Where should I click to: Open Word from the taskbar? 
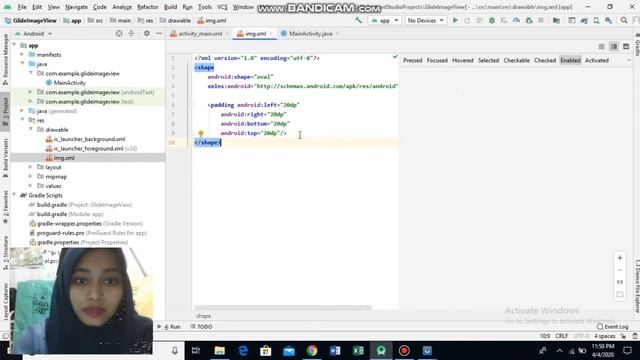335,351
